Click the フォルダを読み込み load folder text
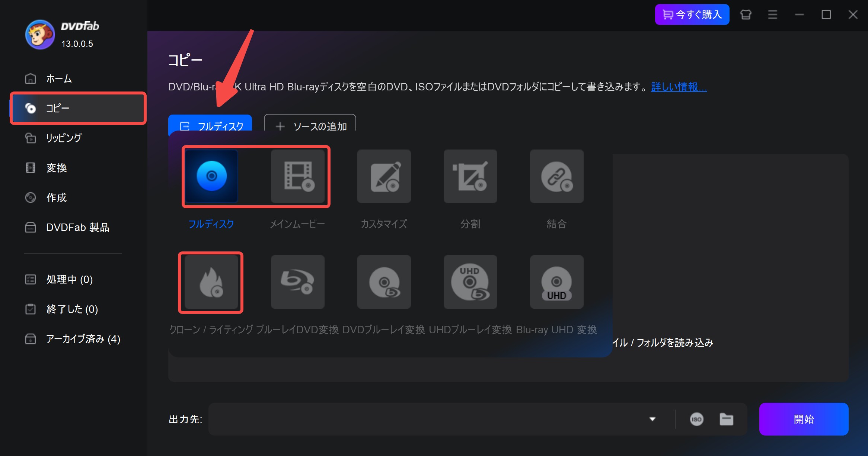The image size is (868, 456). [x=675, y=343]
